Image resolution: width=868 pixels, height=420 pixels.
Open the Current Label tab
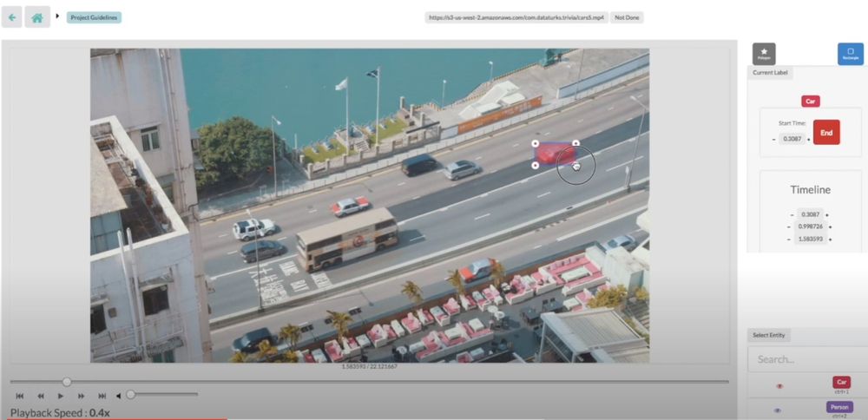tap(770, 73)
